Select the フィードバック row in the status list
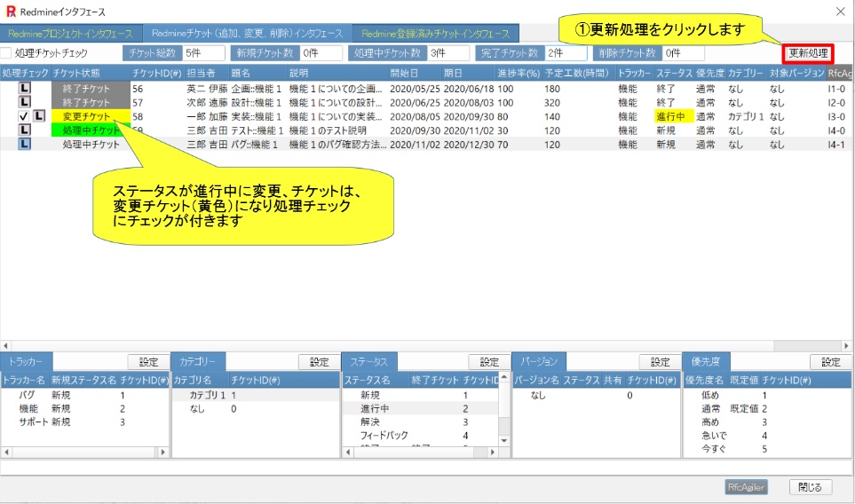855x504 pixels. tap(421, 435)
